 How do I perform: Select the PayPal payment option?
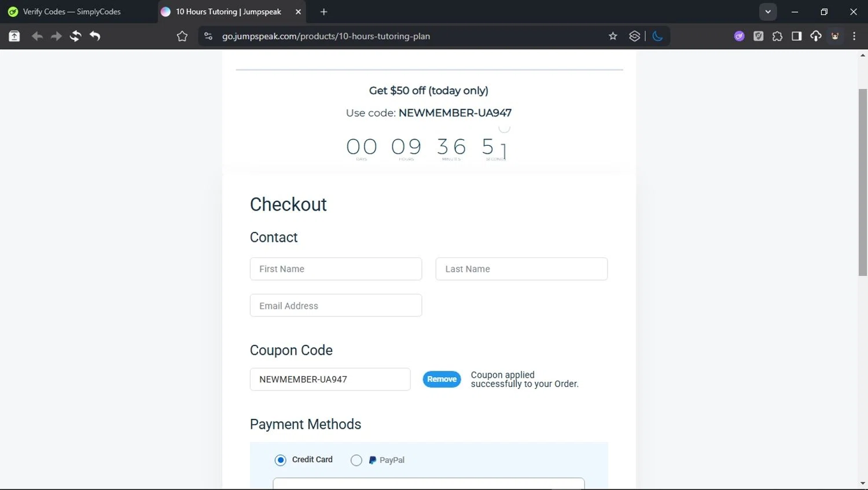tap(356, 460)
